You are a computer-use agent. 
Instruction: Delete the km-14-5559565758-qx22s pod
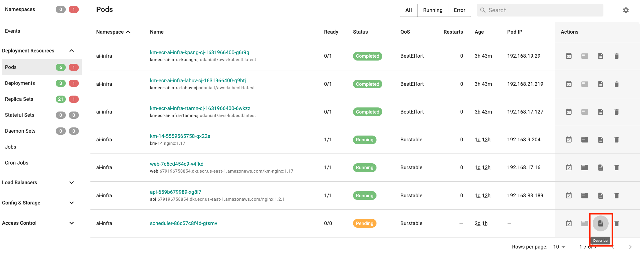coord(616,140)
